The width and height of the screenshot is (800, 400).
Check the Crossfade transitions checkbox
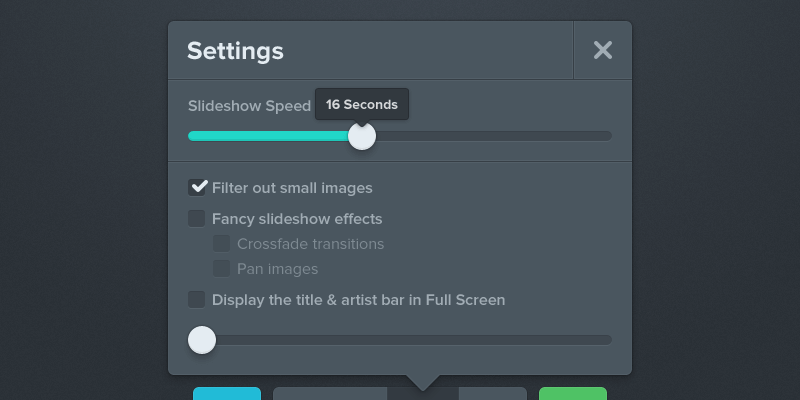(222, 243)
